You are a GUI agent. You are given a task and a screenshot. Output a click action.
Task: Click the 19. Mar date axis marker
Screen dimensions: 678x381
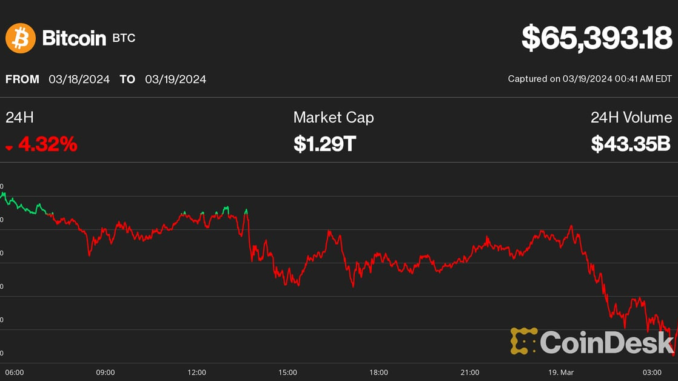tap(561, 372)
